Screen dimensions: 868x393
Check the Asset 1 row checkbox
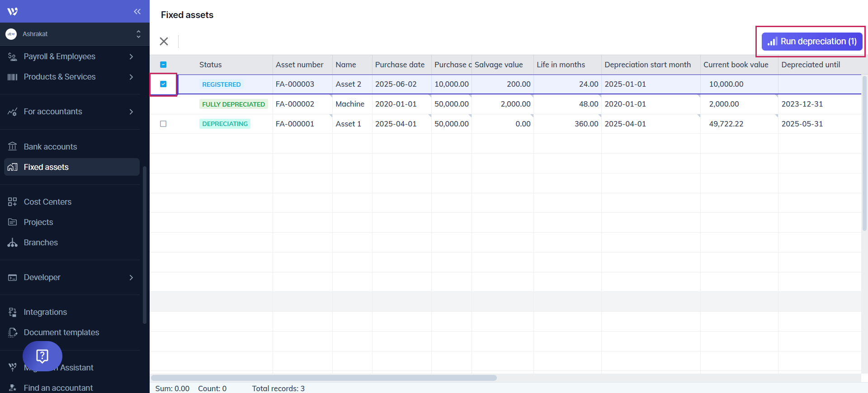[163, 124]
